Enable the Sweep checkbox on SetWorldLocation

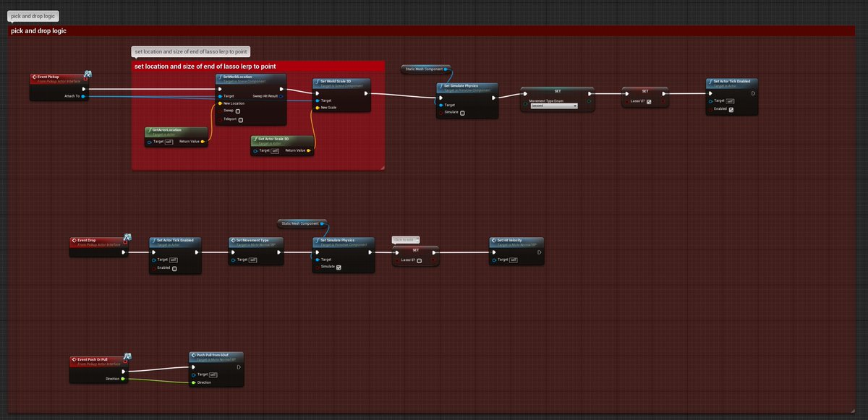tap(238, 111)
